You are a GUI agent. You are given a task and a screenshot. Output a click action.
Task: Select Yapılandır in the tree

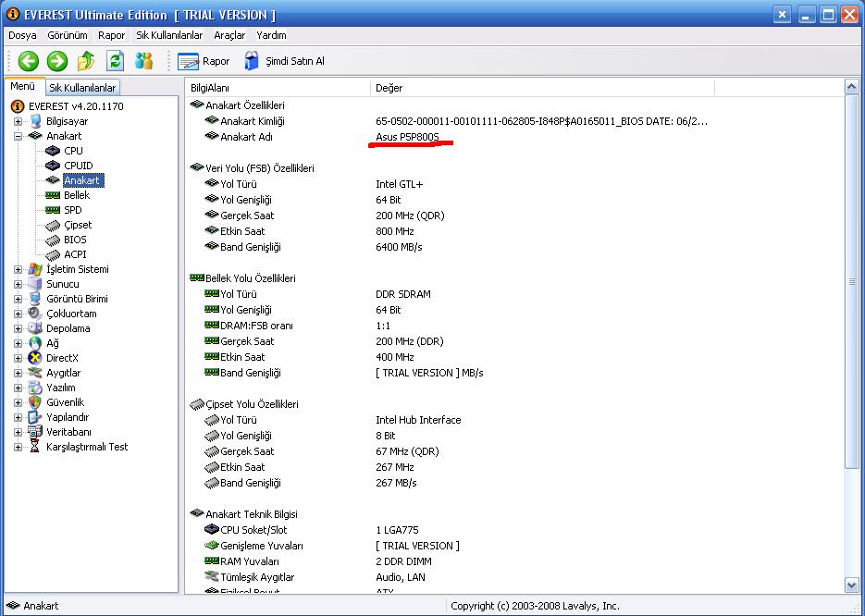pyautogui.click(x=68, y=417)
